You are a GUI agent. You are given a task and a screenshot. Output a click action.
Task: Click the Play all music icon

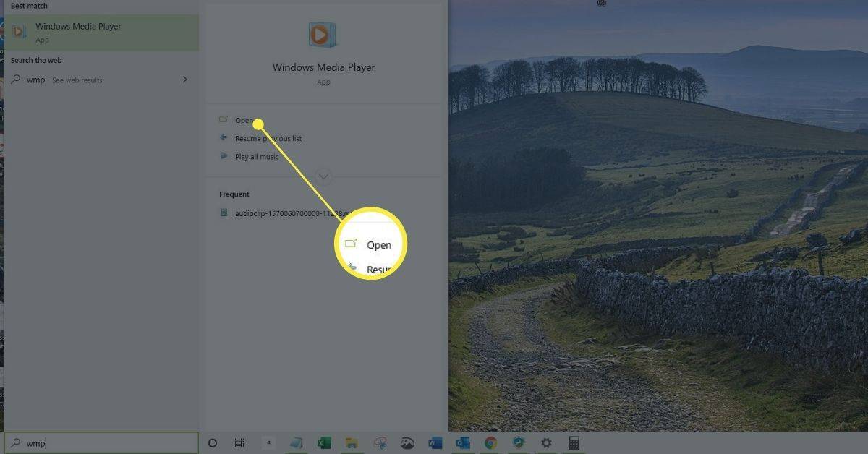[x=224, y=156]
